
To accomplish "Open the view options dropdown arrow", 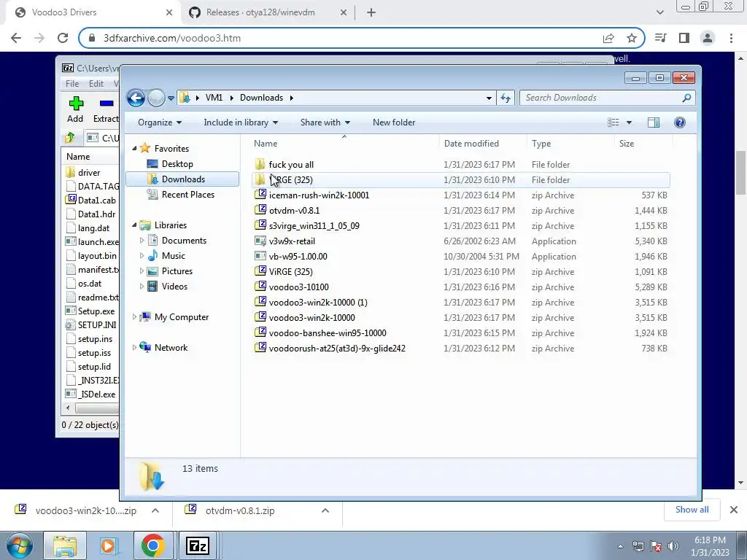I will click(x=629, y=122).
